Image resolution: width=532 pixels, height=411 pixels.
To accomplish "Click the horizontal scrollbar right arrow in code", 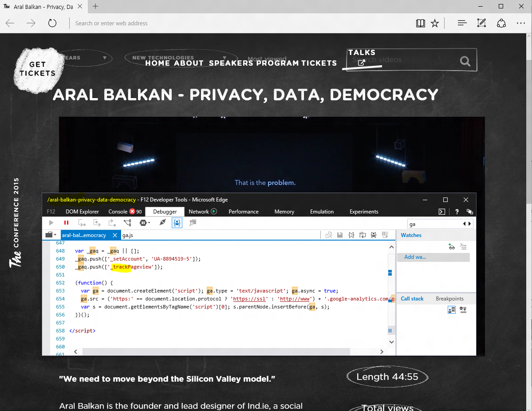I will tap(382, 352).
